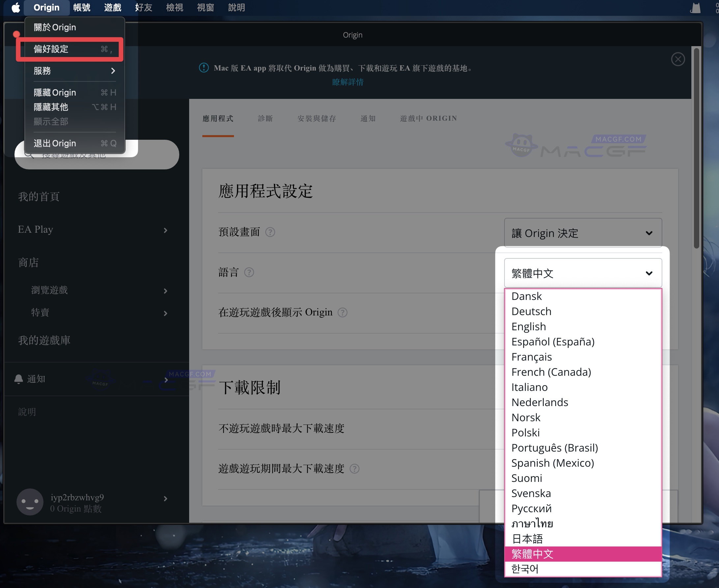Click the 瞭解詳情 link
The image size is (719, 588).
[348, 82]
